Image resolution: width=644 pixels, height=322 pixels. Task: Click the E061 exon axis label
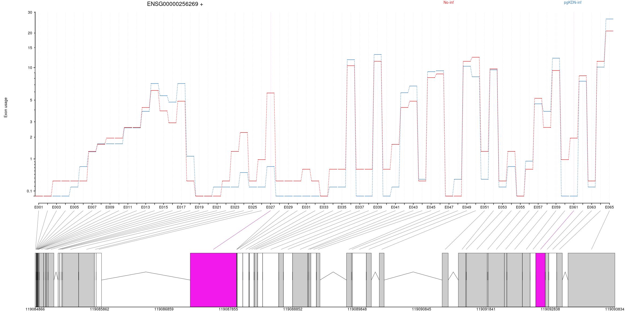pyautogui.click(x=574, y=207)
